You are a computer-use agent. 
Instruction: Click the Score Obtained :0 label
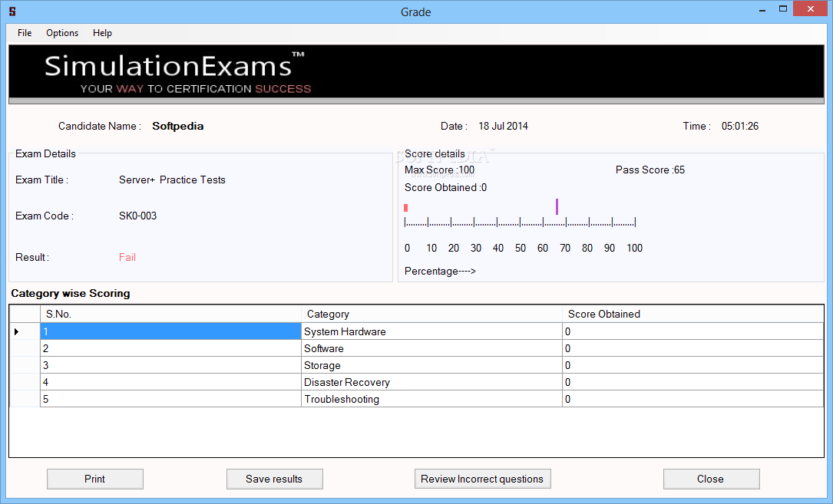click(x=446, y=187)
